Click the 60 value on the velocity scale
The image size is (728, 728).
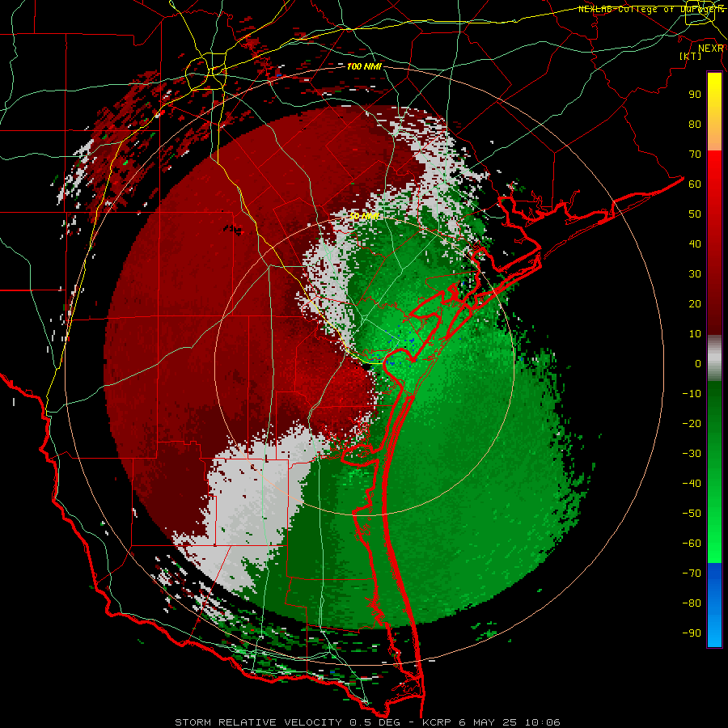[695, 184]
